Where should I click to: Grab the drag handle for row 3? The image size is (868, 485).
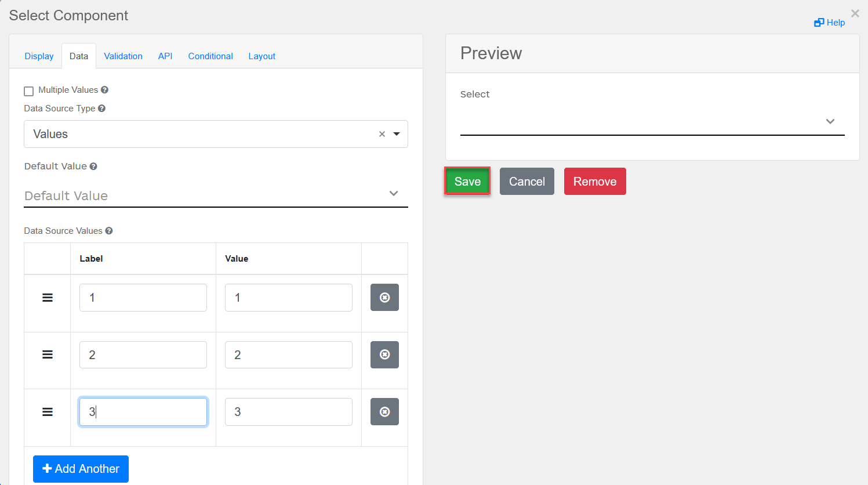coord(48,412)
